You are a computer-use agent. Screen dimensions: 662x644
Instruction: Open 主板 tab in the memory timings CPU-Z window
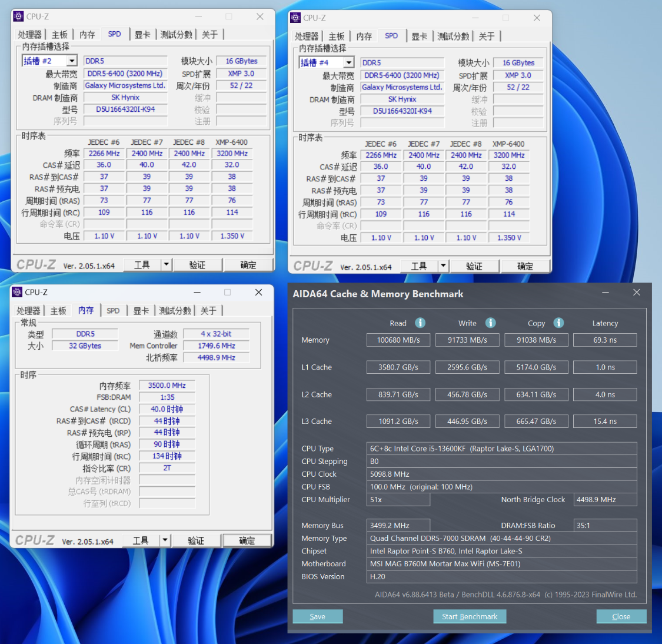pos(58,311)
